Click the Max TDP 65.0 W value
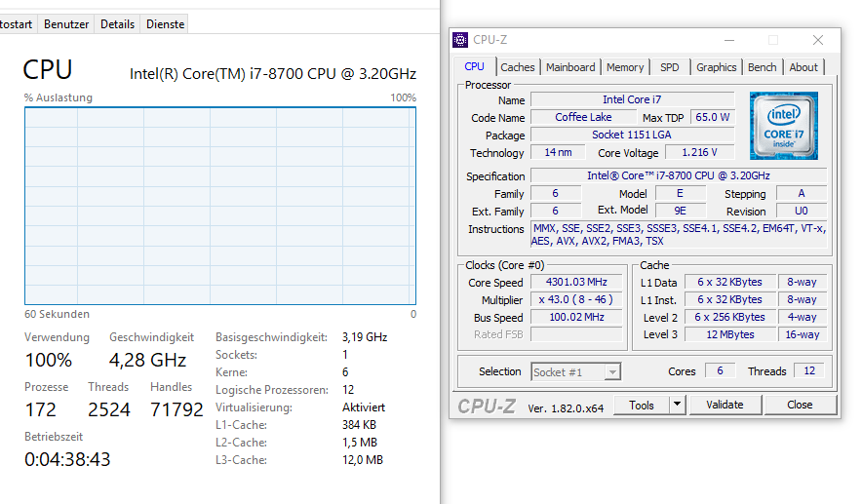 [713, 117]
